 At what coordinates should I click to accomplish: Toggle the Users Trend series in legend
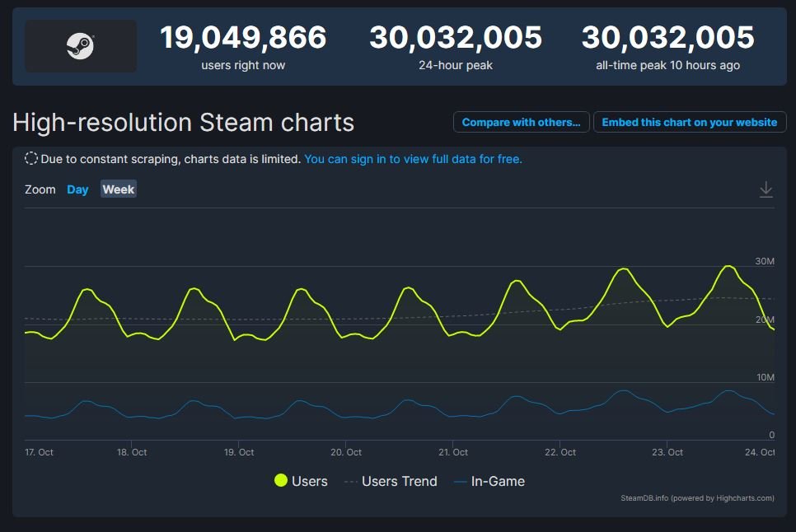tap(391, 481)
